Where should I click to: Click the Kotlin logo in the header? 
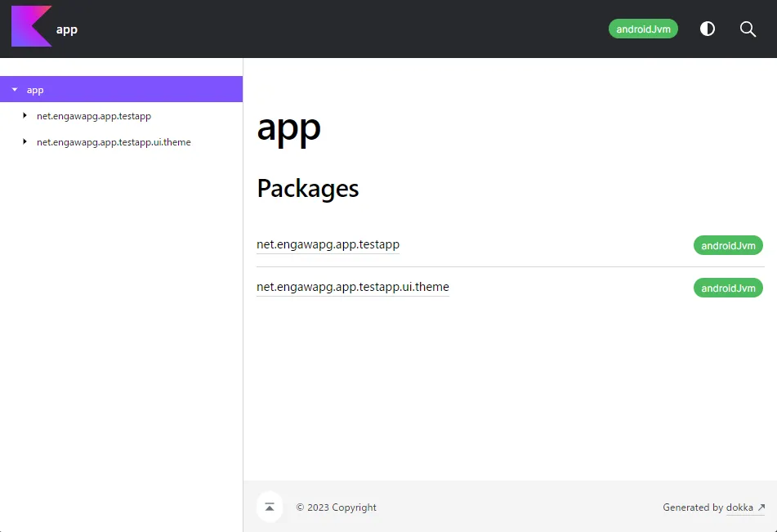[x=31, y=27]
